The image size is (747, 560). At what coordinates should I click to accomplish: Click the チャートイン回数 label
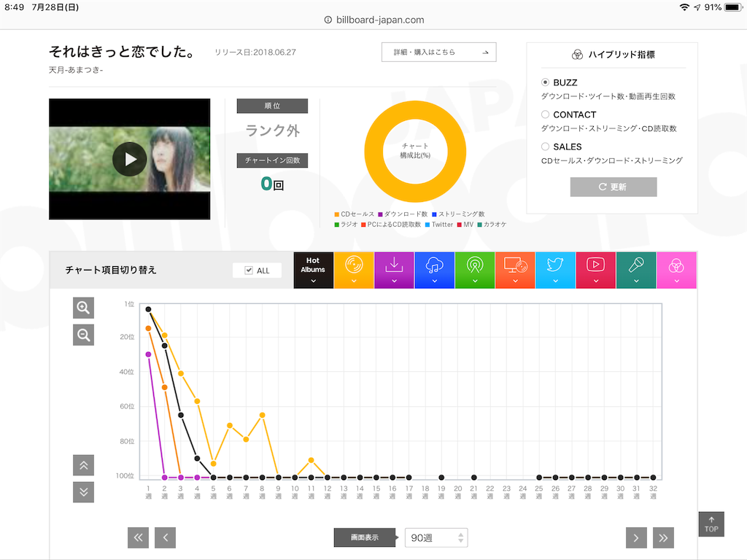pos(273,160)
